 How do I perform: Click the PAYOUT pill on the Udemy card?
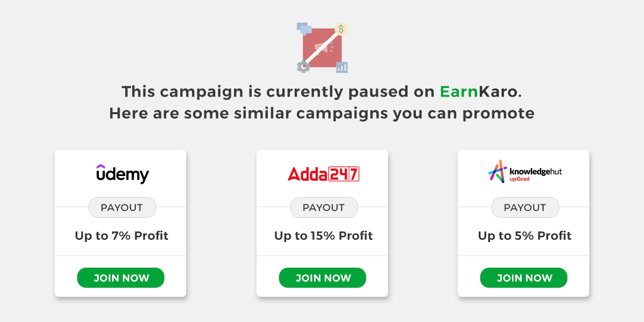coord(122,207)
